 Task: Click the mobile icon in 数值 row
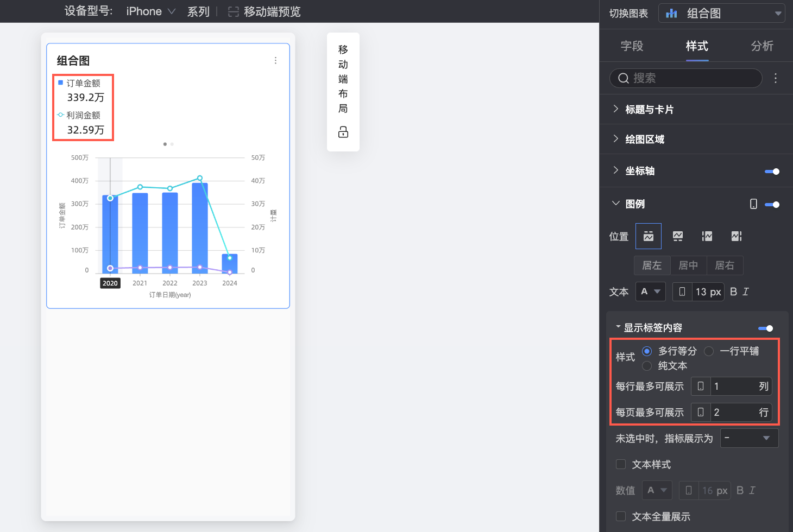click(x=689, y=490)
